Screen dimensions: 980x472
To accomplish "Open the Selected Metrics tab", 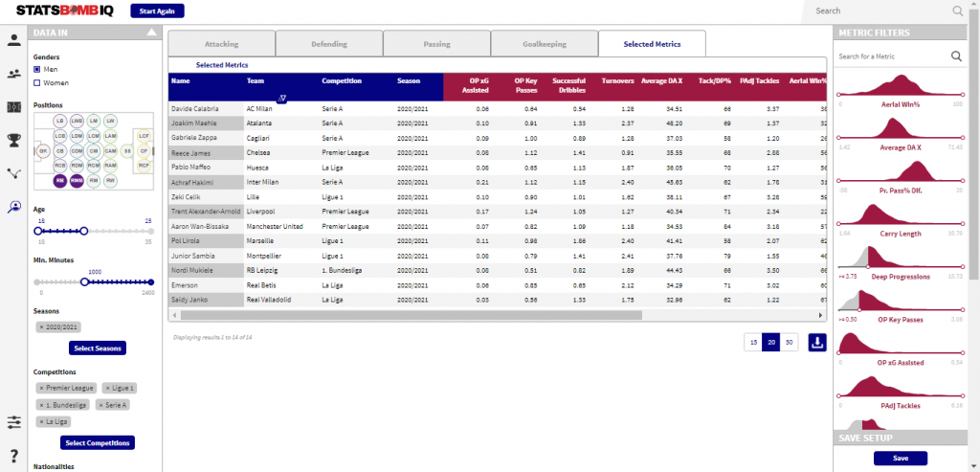I will tap(652, 44).
